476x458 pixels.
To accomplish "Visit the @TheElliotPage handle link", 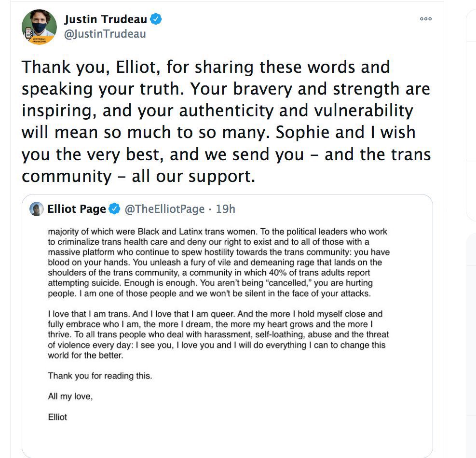I will tap(164, 209).
